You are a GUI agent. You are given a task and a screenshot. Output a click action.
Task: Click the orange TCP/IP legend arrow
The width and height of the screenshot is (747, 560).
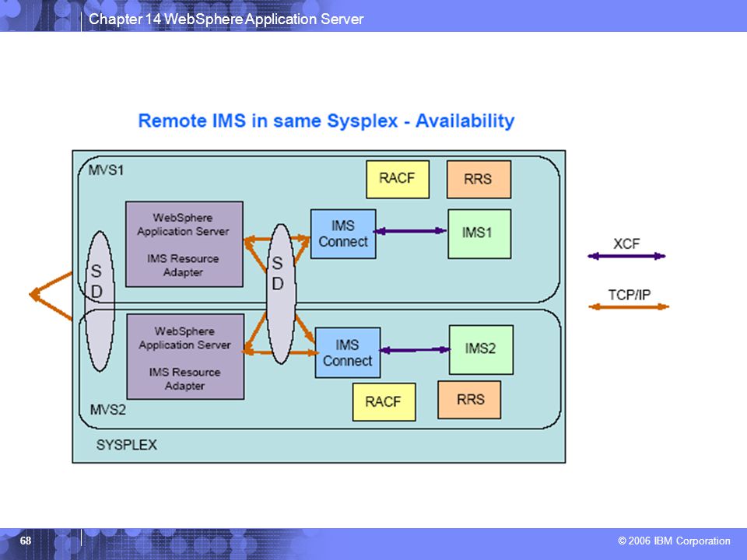point(629,306)
